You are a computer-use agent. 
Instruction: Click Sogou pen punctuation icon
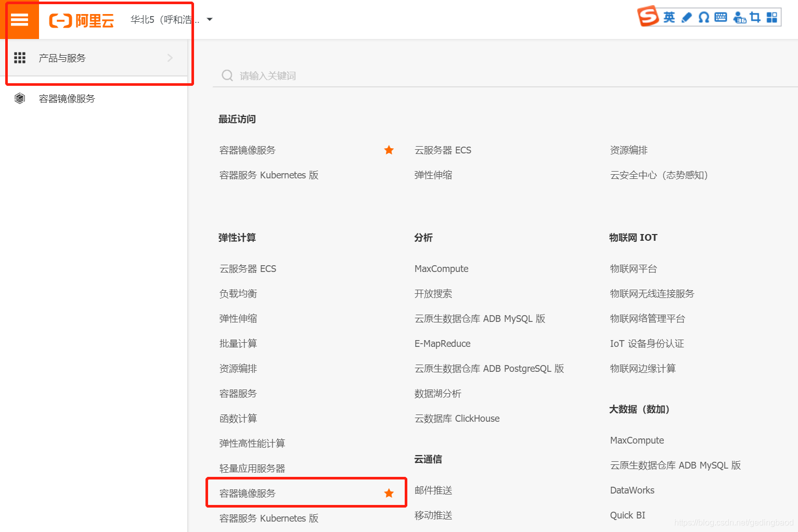click(687, 18)
